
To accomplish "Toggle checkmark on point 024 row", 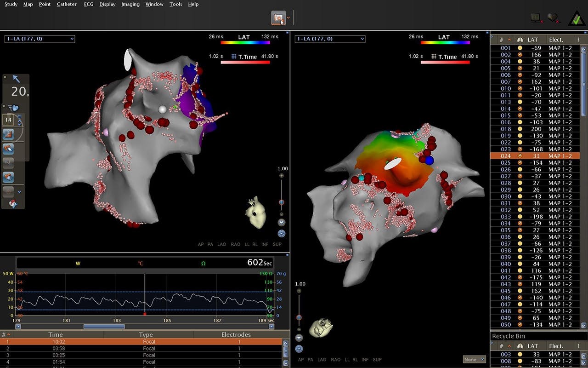I will coord(520,156).
